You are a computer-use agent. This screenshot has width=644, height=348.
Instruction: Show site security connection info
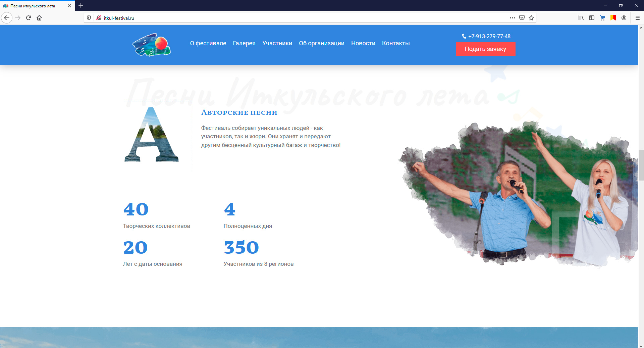click(98, 18)
